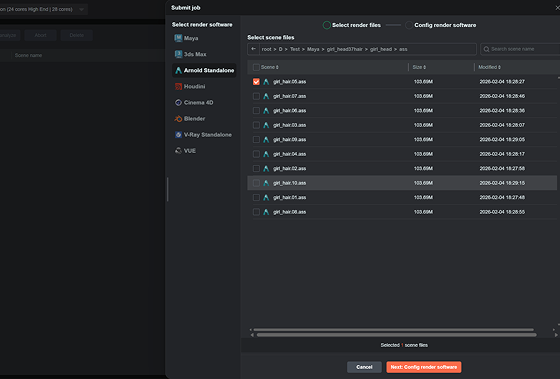Go back with the path arrow
560x379 pixels.
click(254, 49)
